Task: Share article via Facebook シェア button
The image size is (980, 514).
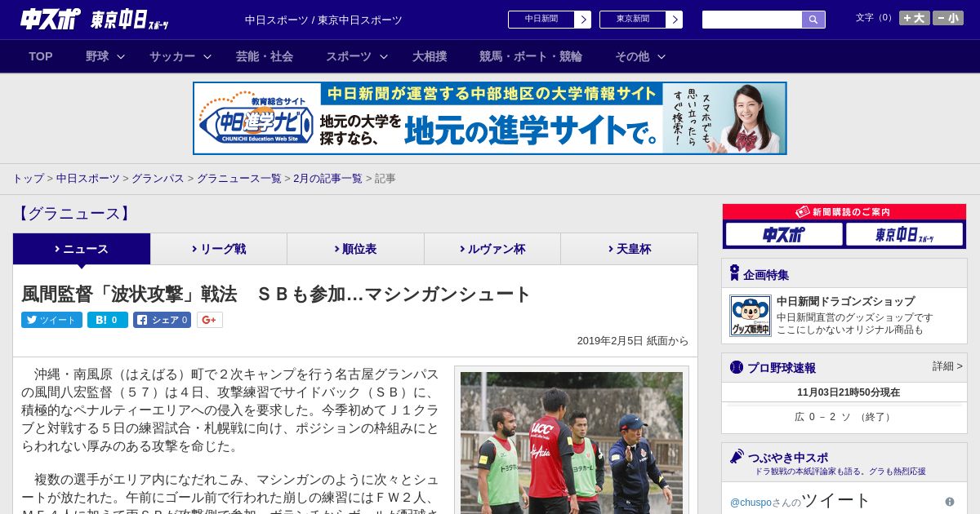Action: click(x=162, y=320)
